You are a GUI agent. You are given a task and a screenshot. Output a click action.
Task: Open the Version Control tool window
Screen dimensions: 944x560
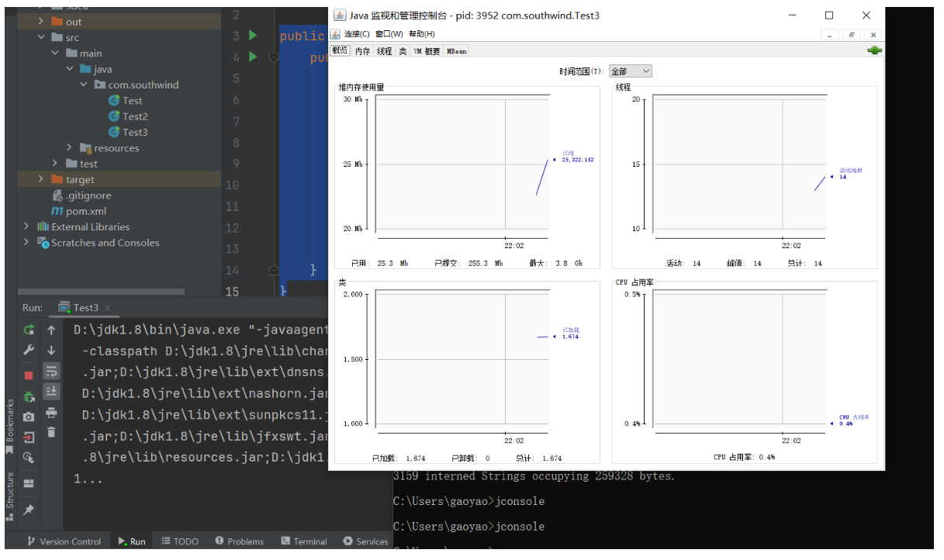point(64,541)
